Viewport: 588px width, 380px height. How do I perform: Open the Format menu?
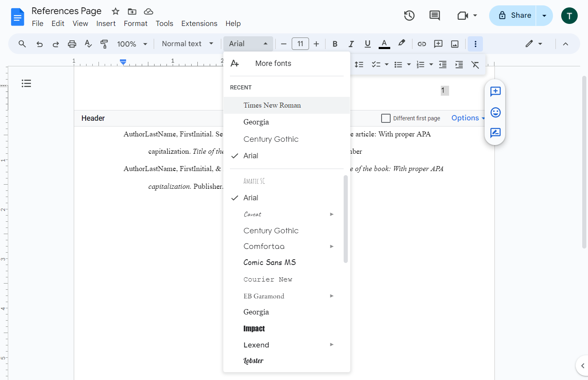click(136, 23)
